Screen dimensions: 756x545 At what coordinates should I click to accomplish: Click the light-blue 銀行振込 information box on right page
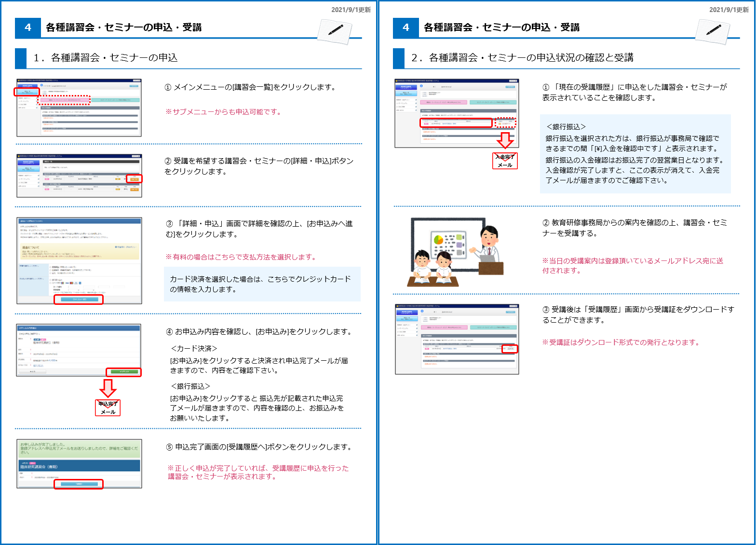[635, 154]
